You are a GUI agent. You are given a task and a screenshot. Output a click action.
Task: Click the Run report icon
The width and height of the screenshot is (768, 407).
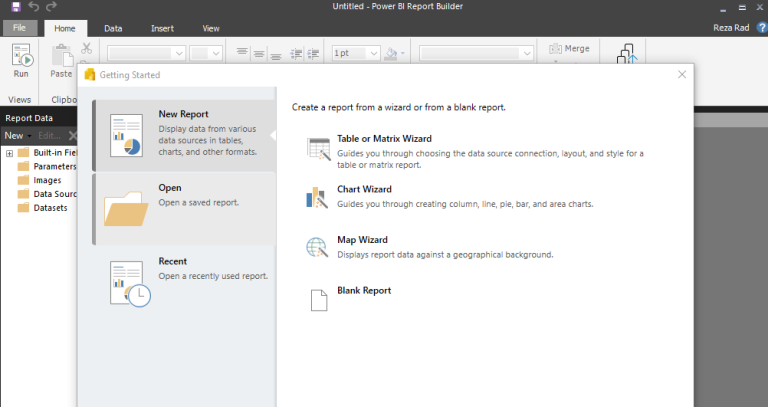pyautogui.click(x=21, y=58)
